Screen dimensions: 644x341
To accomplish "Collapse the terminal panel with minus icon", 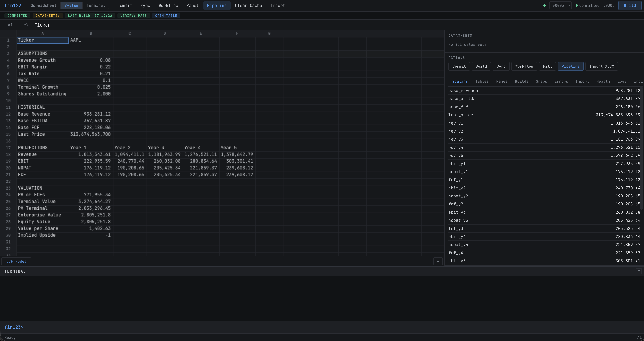I will coord(639,271).
